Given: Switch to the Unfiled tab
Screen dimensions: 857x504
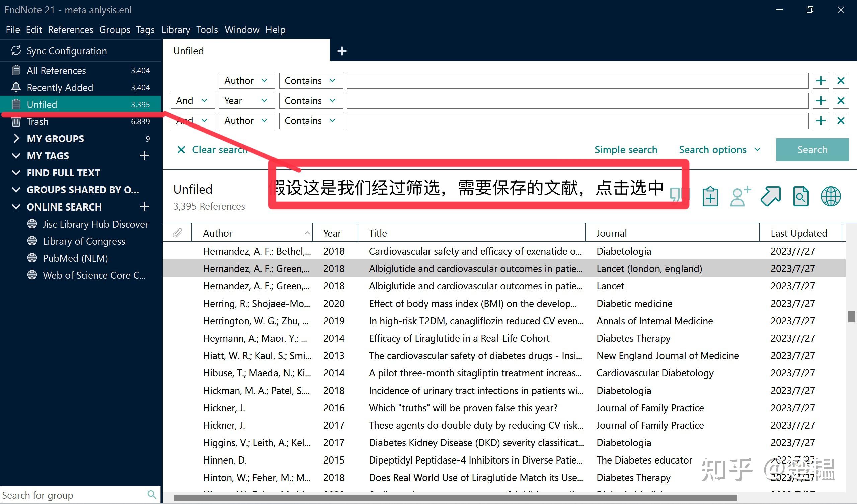Looking at the screenshot, I should 188,50.
